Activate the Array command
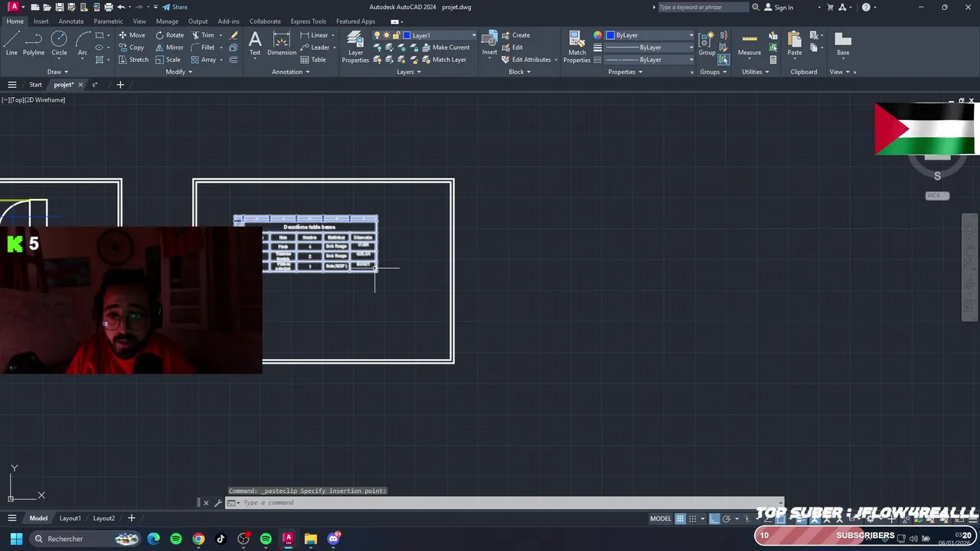 pyautogui.click(x=204, y=60)
